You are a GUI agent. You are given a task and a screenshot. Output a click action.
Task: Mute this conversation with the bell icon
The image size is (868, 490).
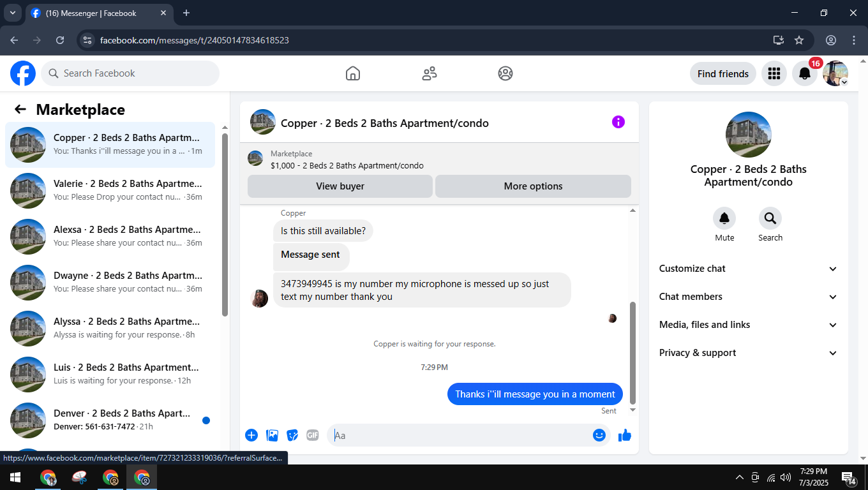[724, 219]
